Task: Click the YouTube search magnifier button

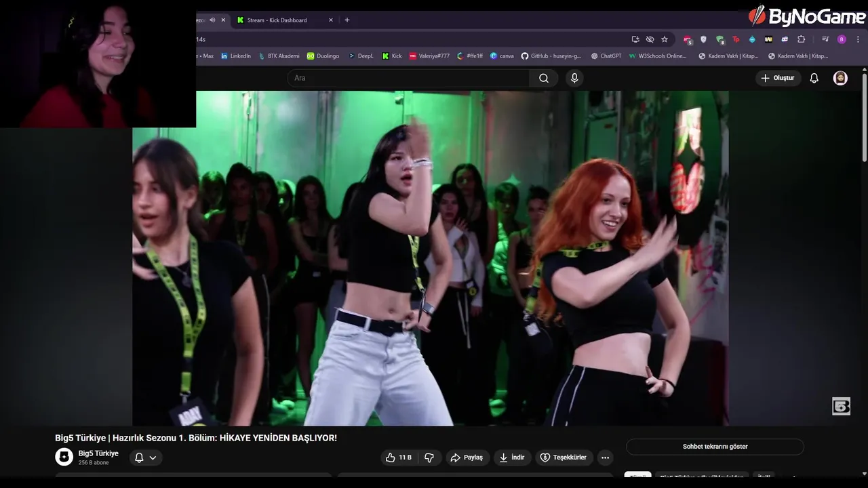Action: tap(544, 78)
